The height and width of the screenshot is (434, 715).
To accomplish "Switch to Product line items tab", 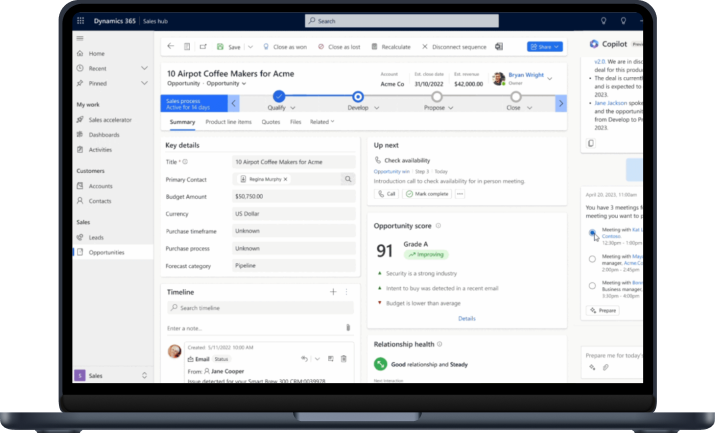I will (228, 122).
